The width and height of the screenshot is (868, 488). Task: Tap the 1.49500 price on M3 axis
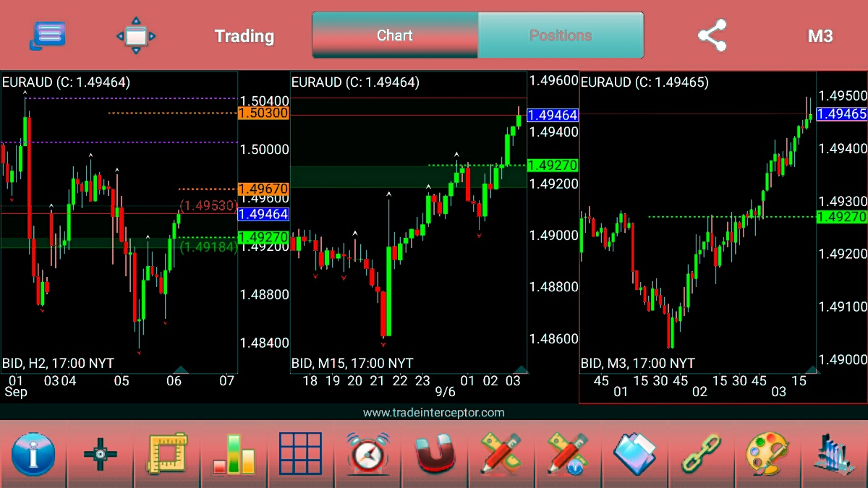point(843,96)
